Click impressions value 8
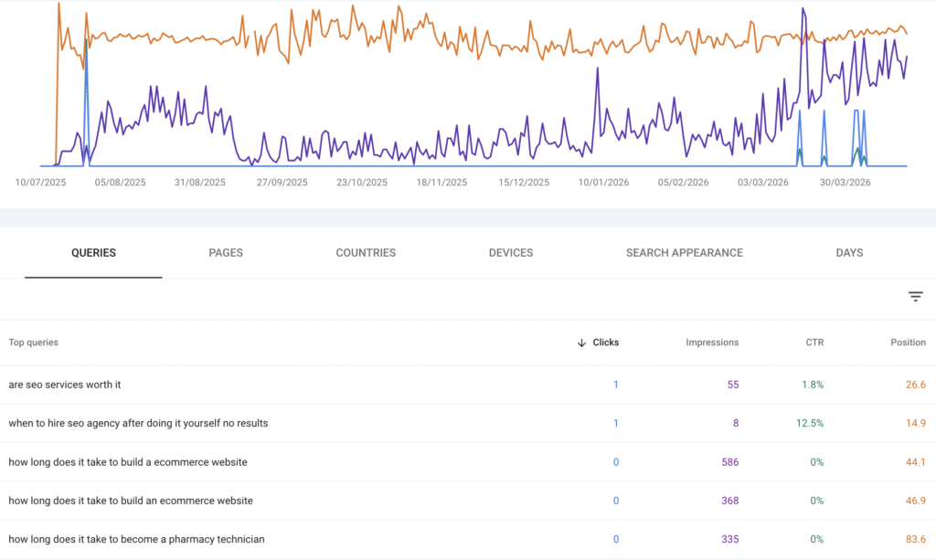 (x=736, y=424)
